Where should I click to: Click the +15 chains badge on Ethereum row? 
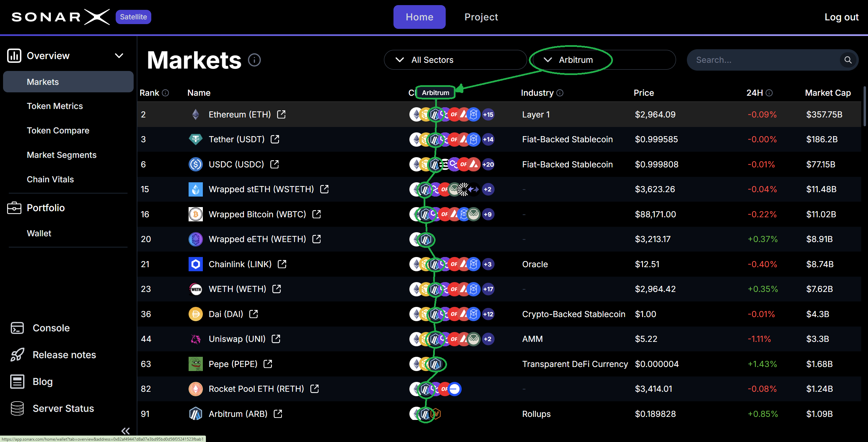coord(488,114)
